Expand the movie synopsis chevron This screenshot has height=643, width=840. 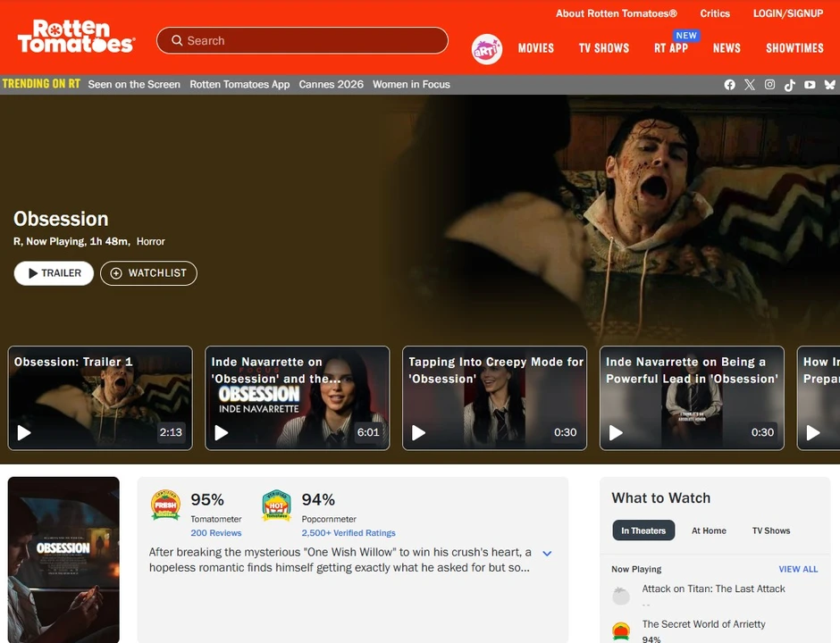(547, 553)
